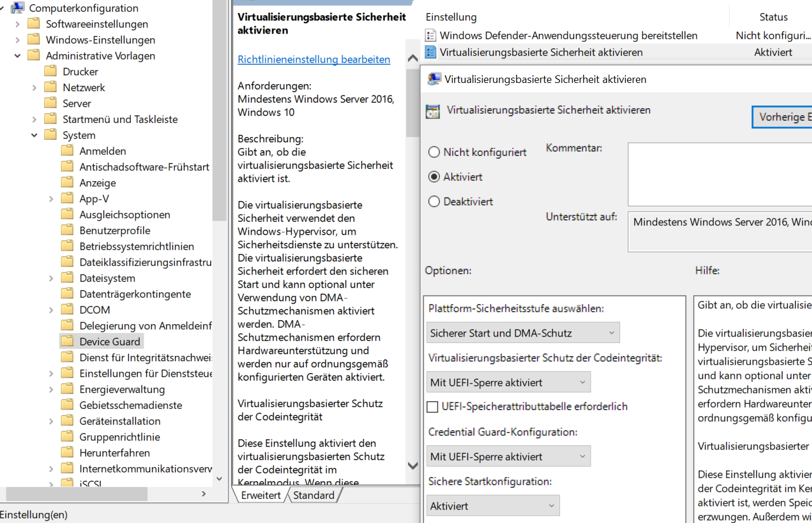This screenshot has width=812, height=523.
Task: Click the Device Guard folder icon
Action: point(67,341)
